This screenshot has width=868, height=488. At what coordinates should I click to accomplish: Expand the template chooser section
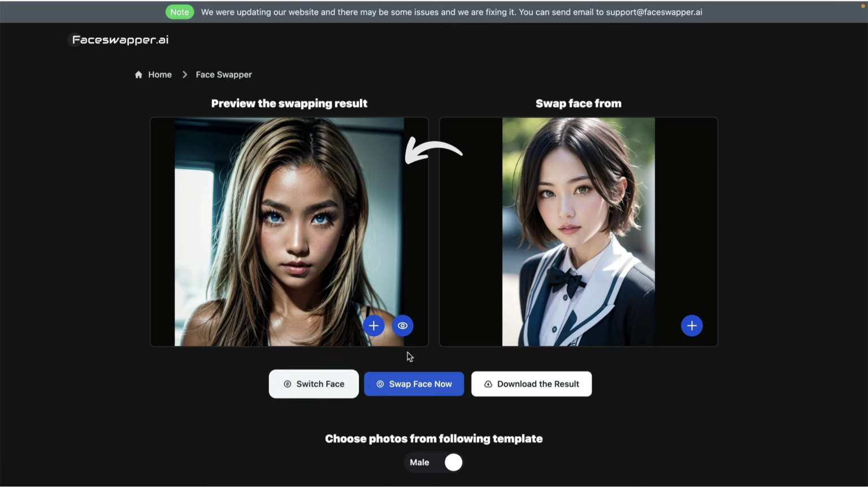coord(433,438)
